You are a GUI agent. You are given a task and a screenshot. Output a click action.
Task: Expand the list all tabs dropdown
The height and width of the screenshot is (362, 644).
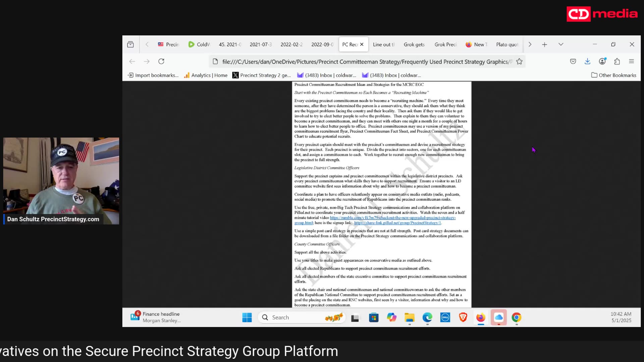(561, 44)
